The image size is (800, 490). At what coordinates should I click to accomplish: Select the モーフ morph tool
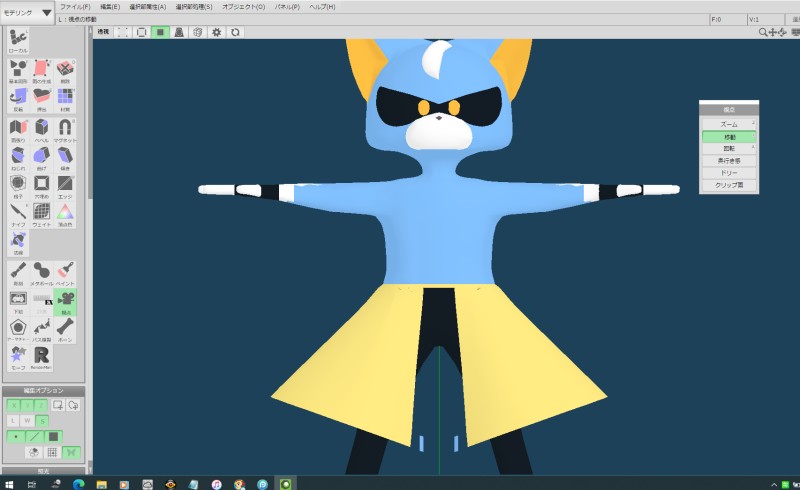click(x=18, y=358)
